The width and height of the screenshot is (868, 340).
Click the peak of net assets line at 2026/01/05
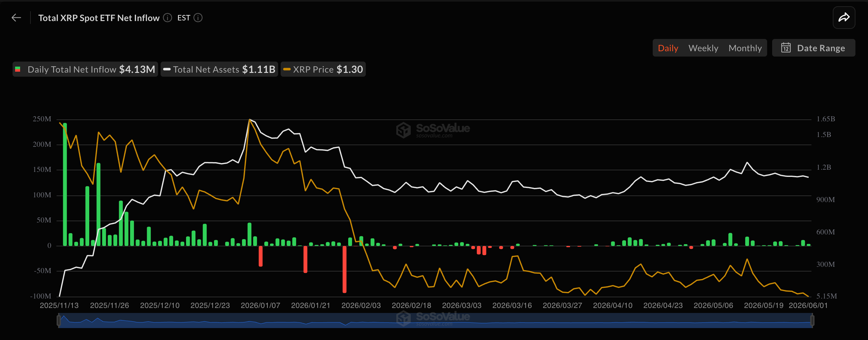tap(249, 120)
